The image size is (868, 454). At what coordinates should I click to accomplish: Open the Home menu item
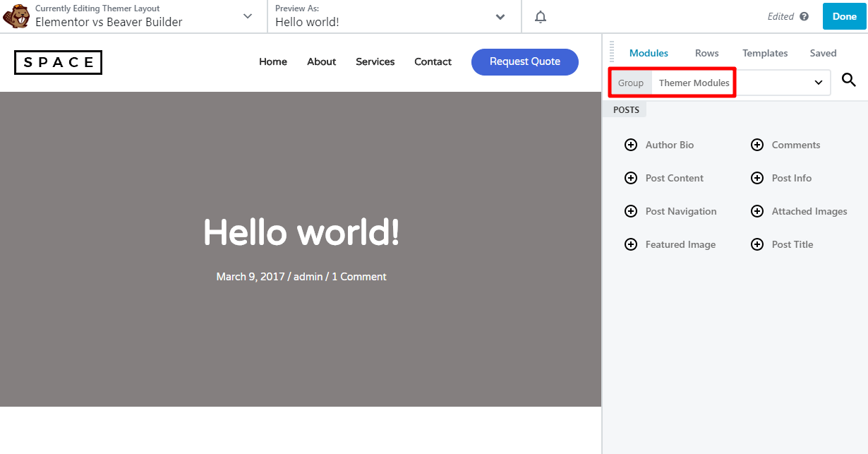(273, 61)
